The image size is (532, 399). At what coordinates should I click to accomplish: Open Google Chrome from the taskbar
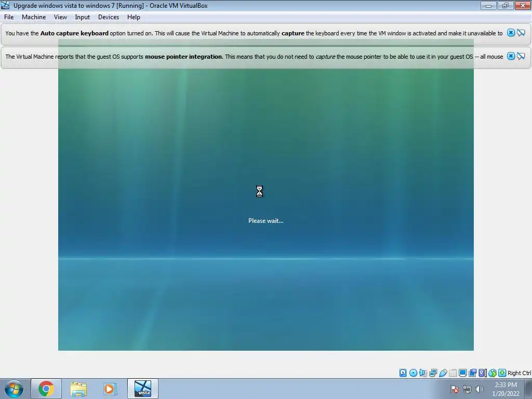pos(46,389)
